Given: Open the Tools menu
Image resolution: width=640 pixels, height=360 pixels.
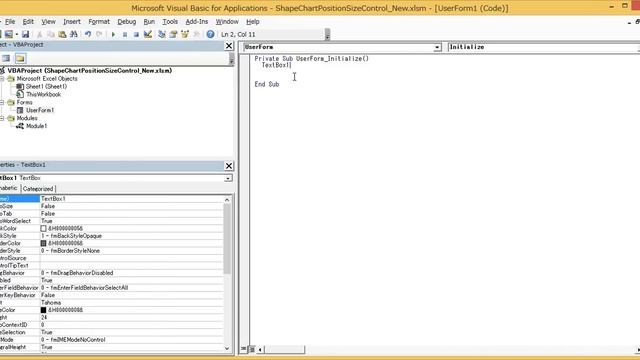Looking at the screenshot, I should pyautogui.click(x=170, y=22).
